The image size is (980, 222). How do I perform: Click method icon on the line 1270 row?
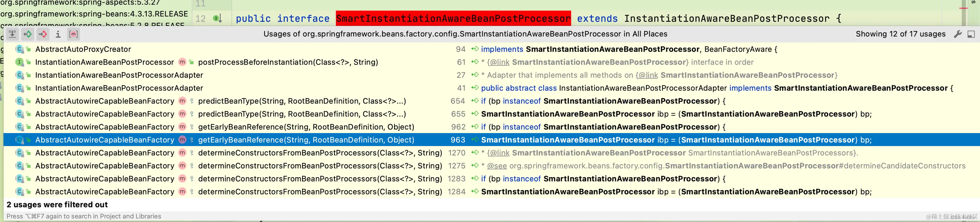click(x=182, y=153)
